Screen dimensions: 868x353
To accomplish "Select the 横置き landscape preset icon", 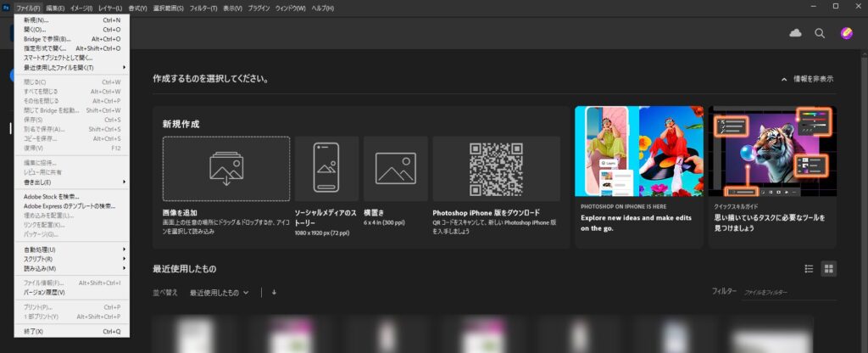I will click(395, 169).
